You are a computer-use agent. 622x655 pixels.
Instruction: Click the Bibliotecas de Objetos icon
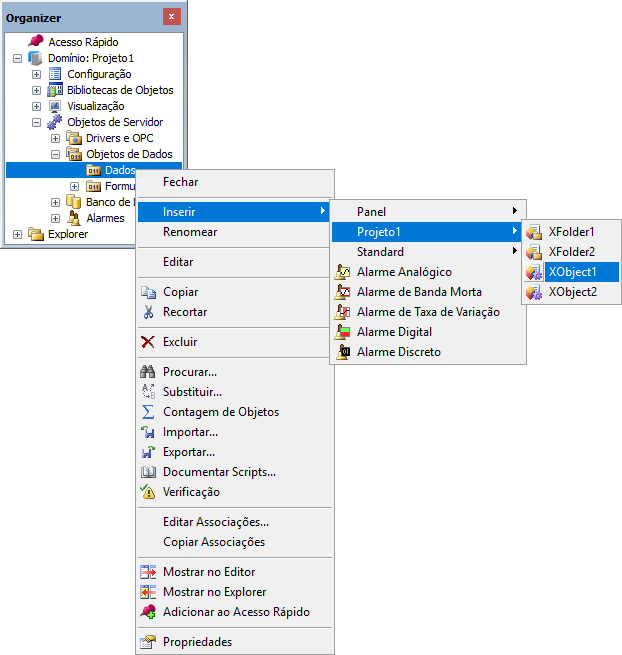(55, 90)
